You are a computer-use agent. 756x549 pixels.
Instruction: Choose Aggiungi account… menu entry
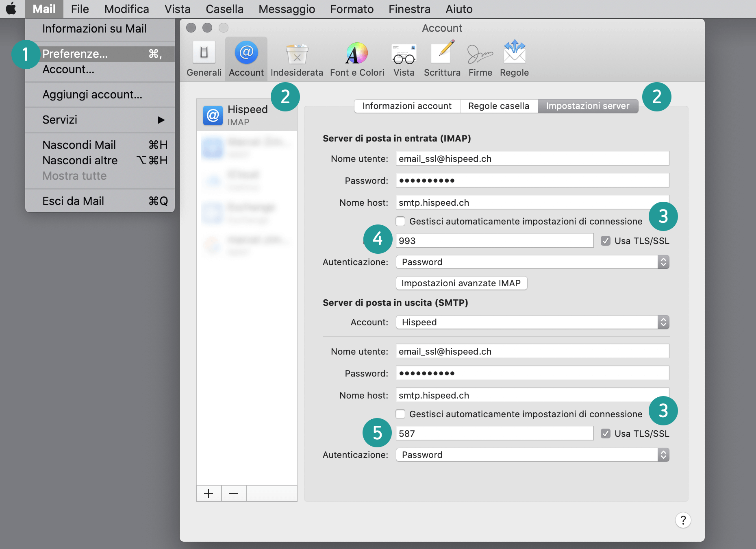click(x=100, y=94)
